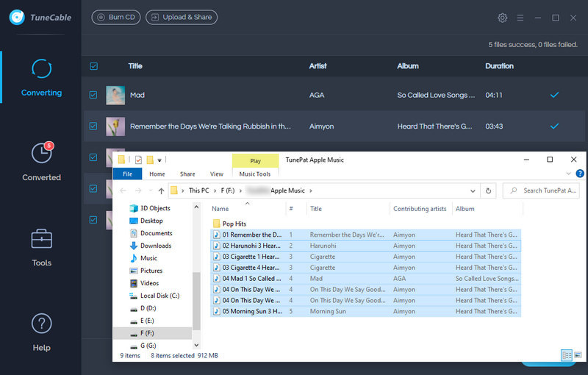588x375 pixels.
Task: Switch to Details view layout icon
Action: click(x=566, y=354)
